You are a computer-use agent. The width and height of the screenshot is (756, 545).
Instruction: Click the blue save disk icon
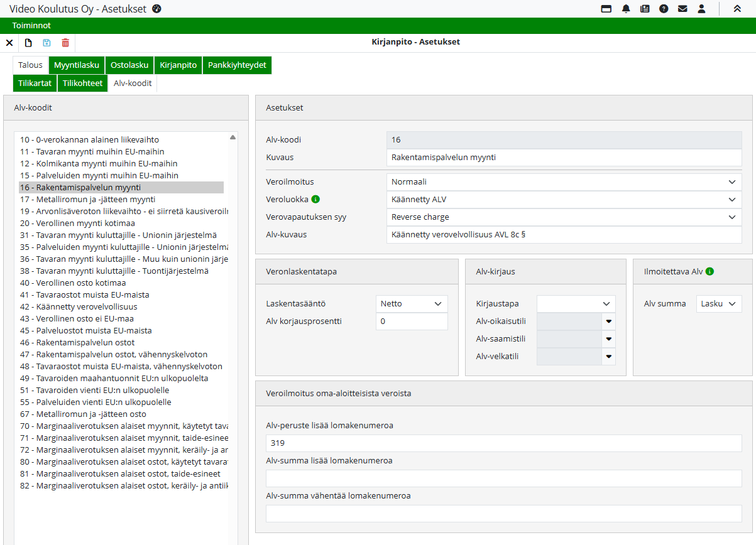[x=47, y=43]
